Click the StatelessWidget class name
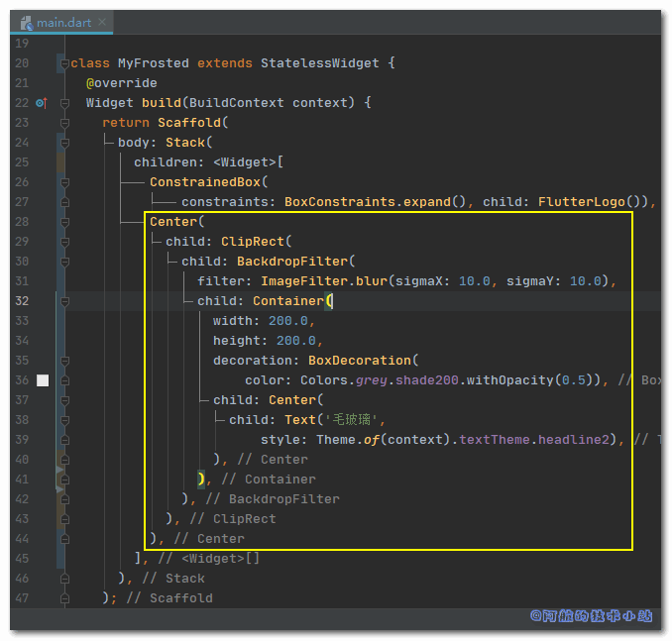This screenshot has height=641, width=672. (x=319, y=63)
